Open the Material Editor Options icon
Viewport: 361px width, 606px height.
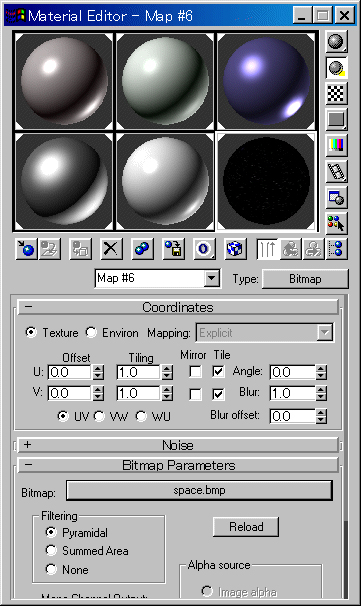[336, 197]
